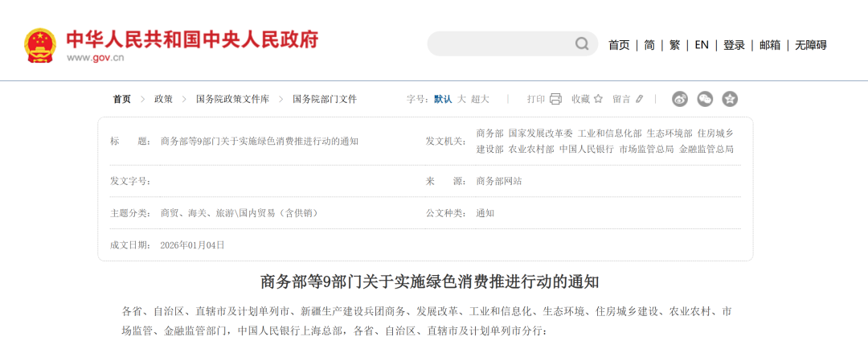This screenshot has height=345, width=868.
Task: Click the www.gov.cn address text
Action: [x=95, y=58]
